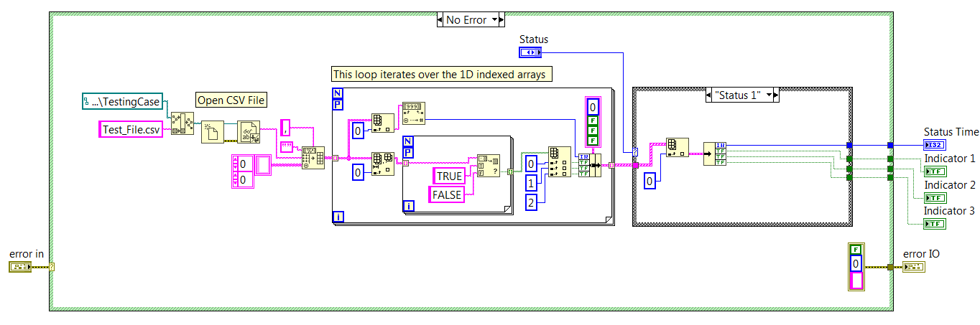Click the Status Time I32 indicator terminal
The width and height of the screenshot is (980, 325).
(935, 145)
